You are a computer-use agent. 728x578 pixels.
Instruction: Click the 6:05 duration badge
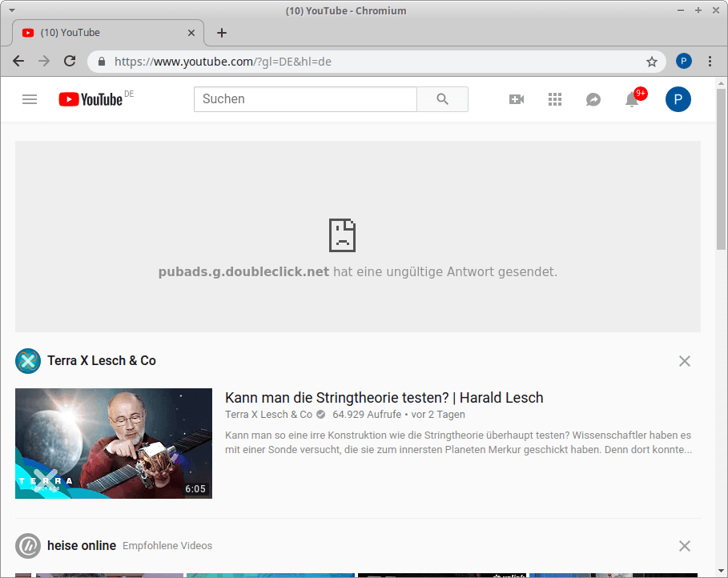[x=195, y=489]
